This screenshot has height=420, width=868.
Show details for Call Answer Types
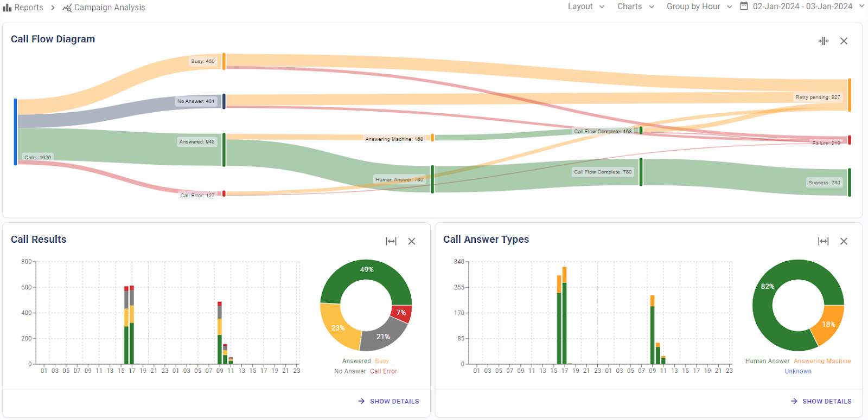pyautogui.click(x=821, y=401)
